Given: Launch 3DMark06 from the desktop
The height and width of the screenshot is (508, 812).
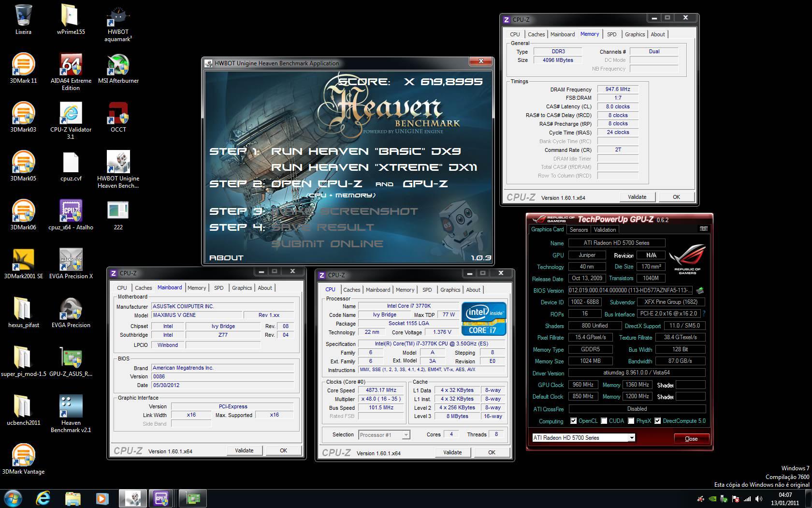Looking at the screenshot, I should (23, 215).
